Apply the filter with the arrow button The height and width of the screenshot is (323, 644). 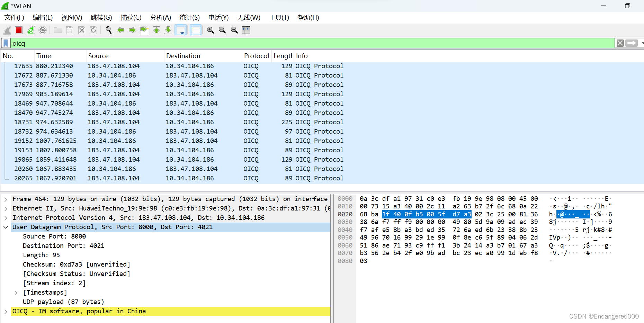pos(632,43)
